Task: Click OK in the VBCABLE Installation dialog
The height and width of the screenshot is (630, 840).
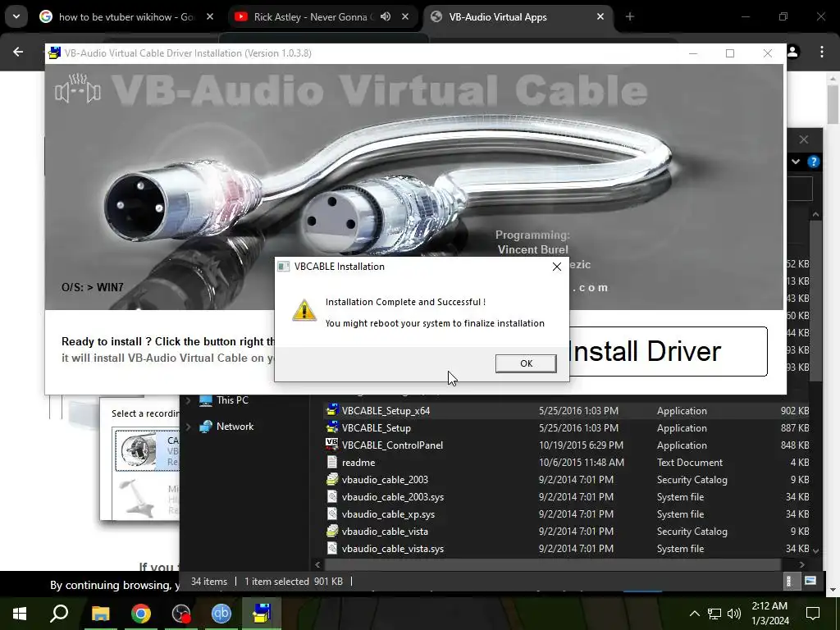Action: 526,363
